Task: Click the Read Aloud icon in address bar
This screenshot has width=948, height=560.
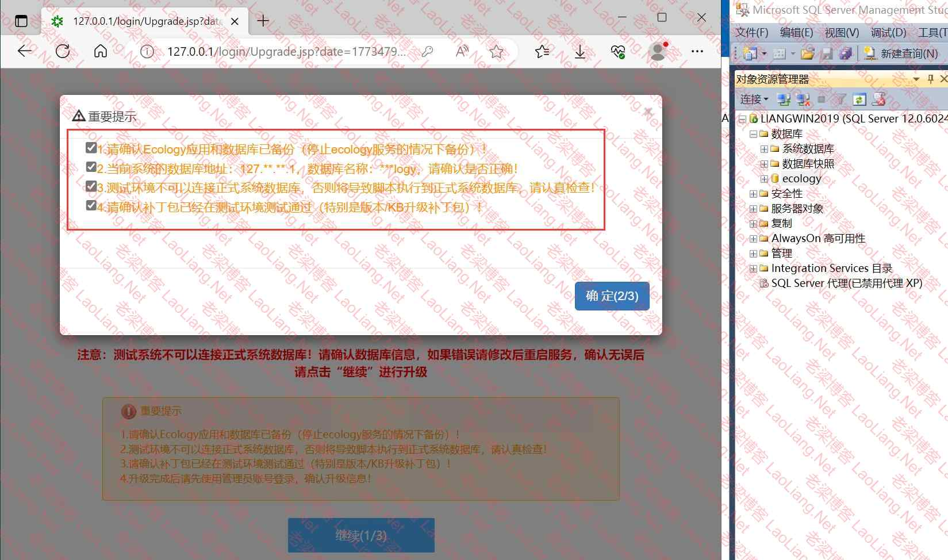Action: 462,52
